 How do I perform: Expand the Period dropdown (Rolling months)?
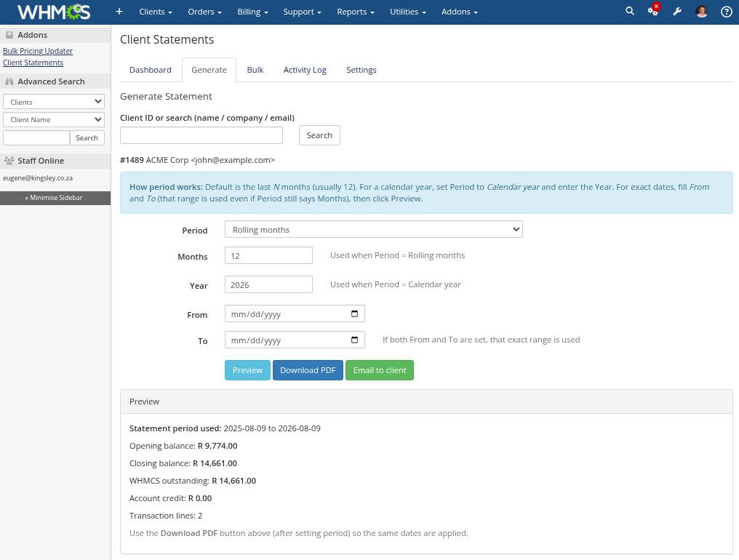(374, 229)
